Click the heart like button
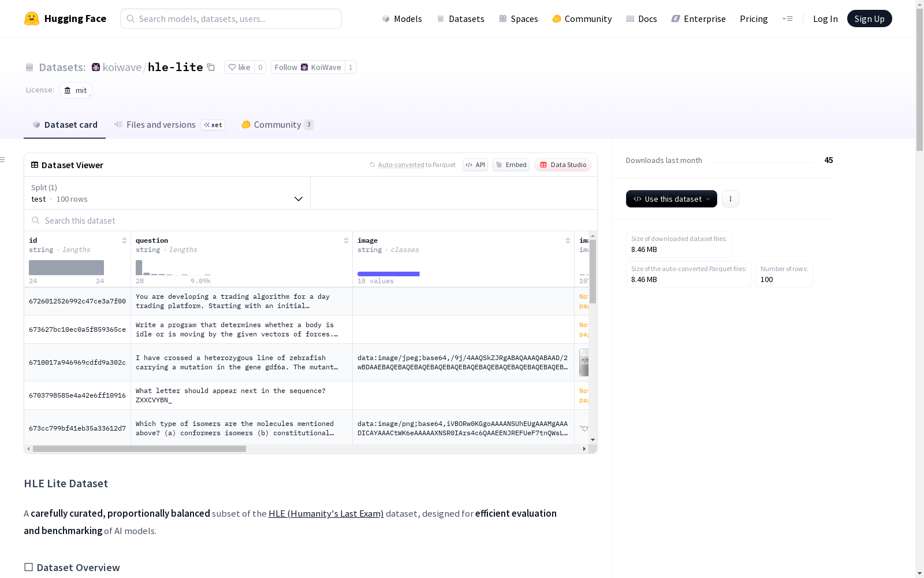Viewport: 924px width, 578px height. 239,68
